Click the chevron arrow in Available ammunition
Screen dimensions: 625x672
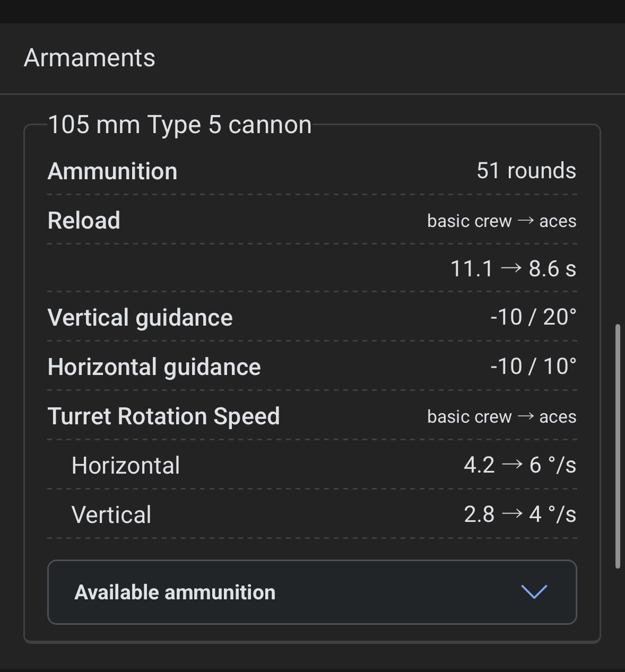pos(534,592)
